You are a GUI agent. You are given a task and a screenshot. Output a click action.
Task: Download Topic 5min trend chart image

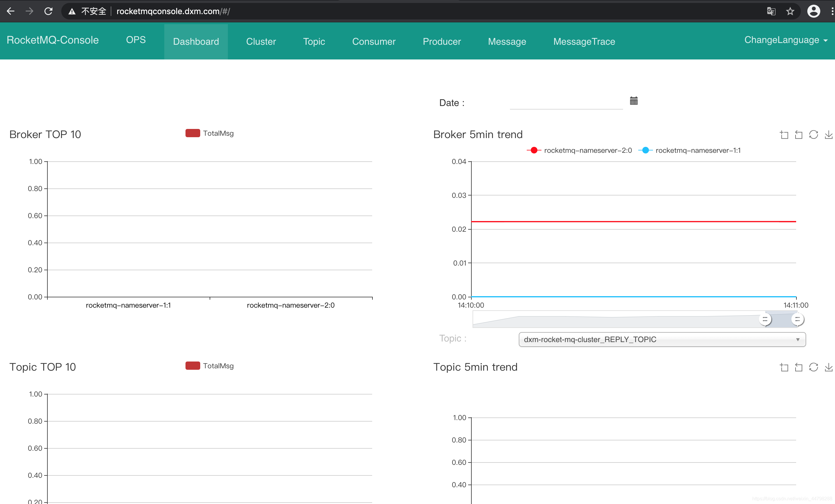pyautogui.click(x=828, y=367)
